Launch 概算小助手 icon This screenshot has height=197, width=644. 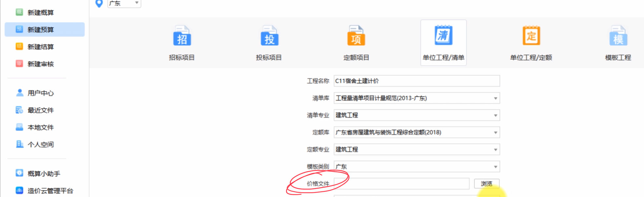tap(19, 173)
